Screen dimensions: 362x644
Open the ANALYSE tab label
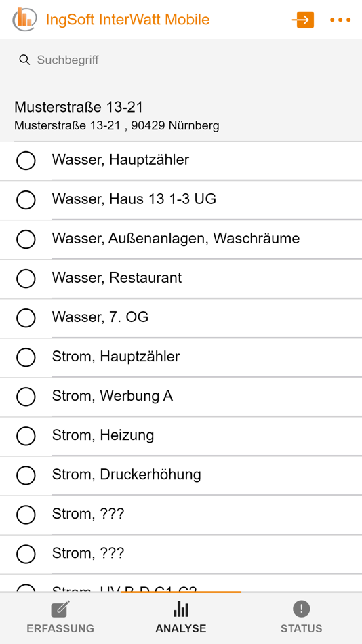[181, 628]
